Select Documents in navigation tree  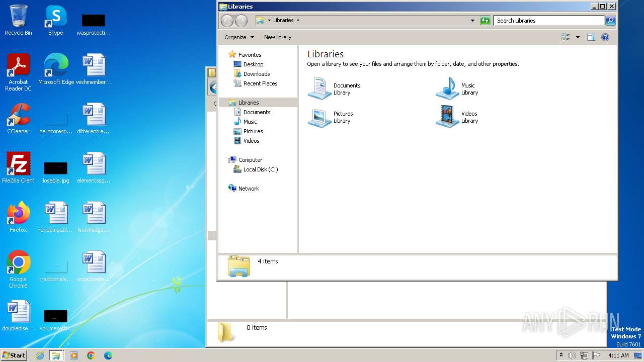(x=257, y=112)
